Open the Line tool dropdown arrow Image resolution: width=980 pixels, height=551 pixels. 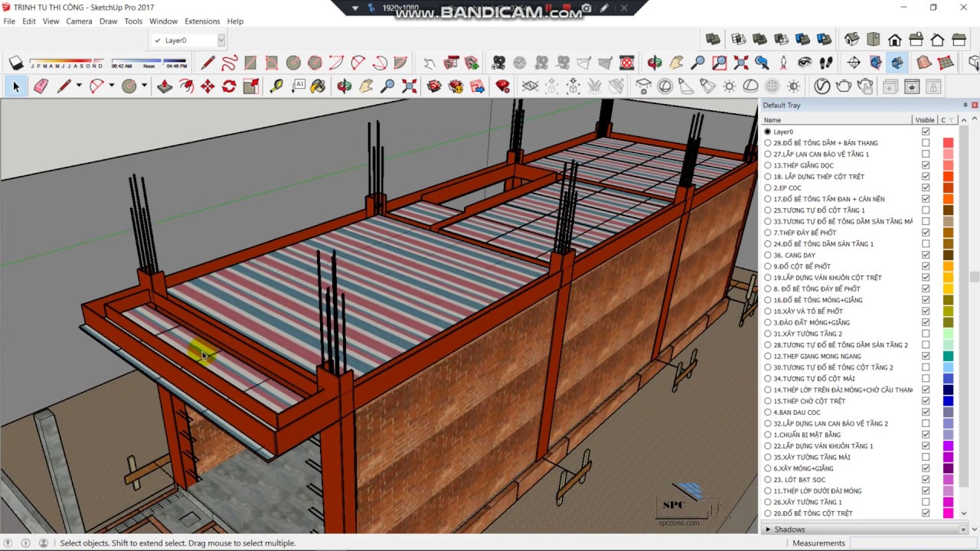(x=78, y=86)
